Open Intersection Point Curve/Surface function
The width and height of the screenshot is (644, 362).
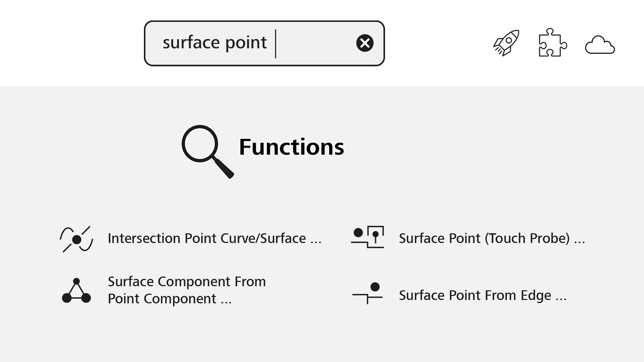[207, 238]
